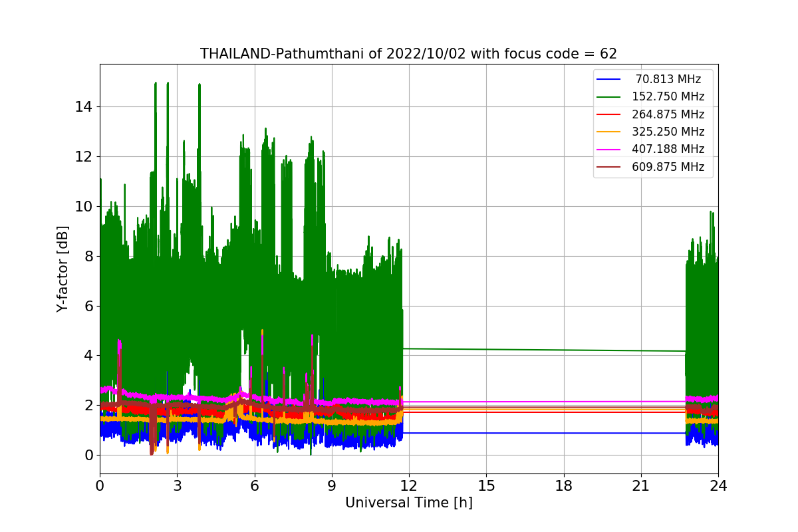This screenshot has height=532, width=798.
Task: Click y-axis tick label 12
Action: click(84, 156)
